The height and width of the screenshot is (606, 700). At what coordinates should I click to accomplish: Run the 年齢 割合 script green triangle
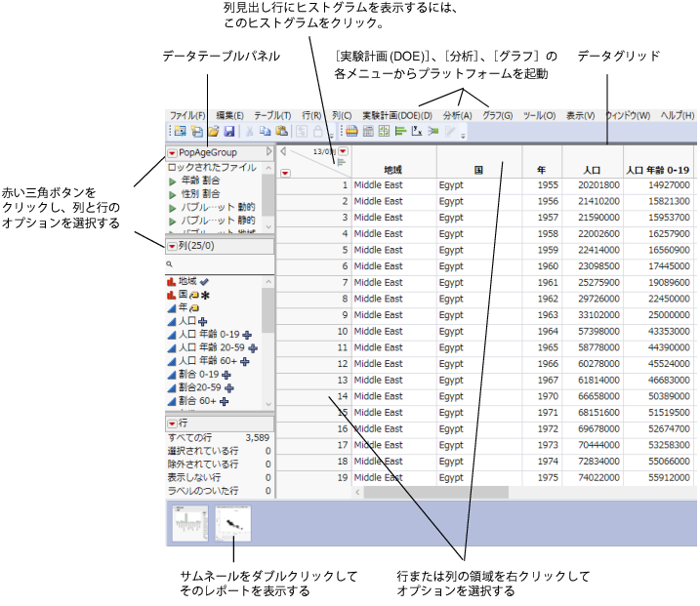[x=173, y=182]
